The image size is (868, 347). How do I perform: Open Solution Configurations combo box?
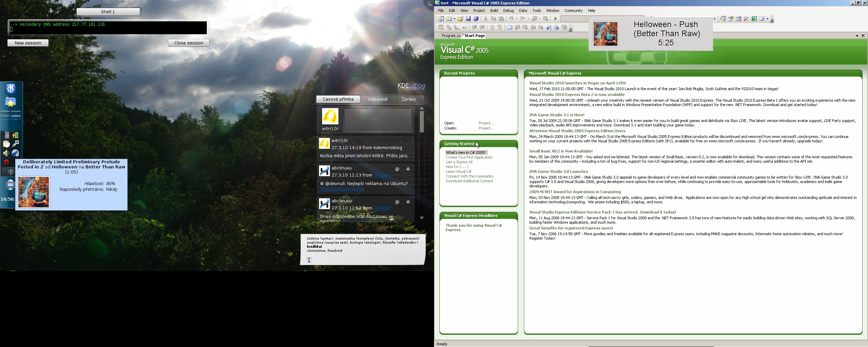click(x=575, y=19)
